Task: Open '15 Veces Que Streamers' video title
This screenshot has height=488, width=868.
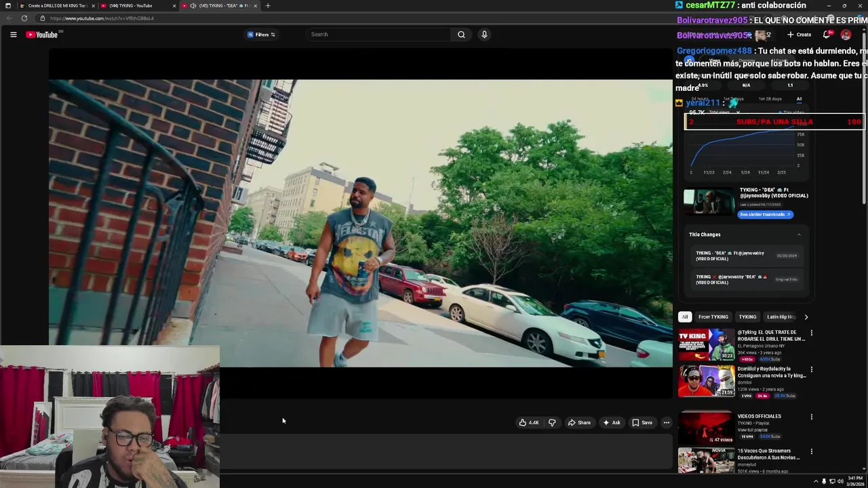Action: click(768, 454)
